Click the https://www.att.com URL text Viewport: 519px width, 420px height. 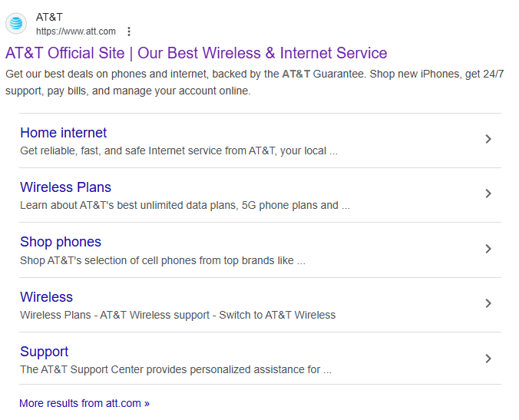click(x=76, y=31)
